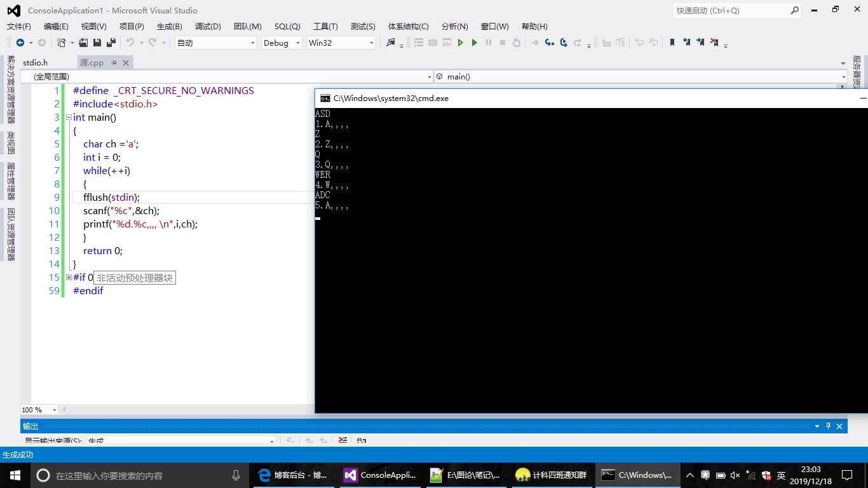The image size is (868, 488).
Task: Click the Redo arrow icon
Action: (153, 43)
